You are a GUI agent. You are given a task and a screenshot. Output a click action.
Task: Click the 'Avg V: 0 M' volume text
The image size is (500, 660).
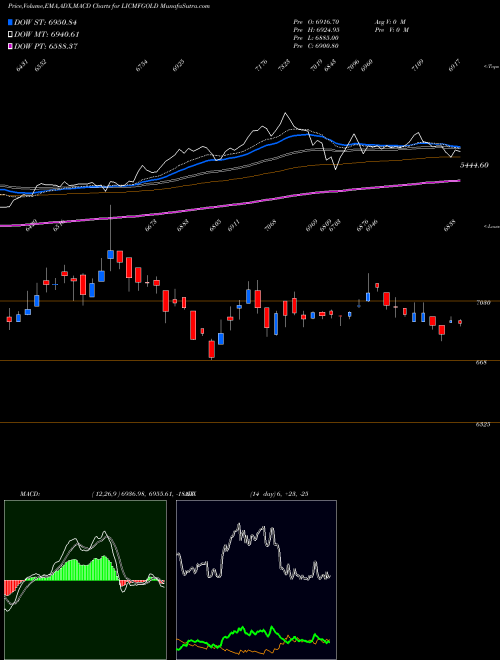tap(389, 21)
